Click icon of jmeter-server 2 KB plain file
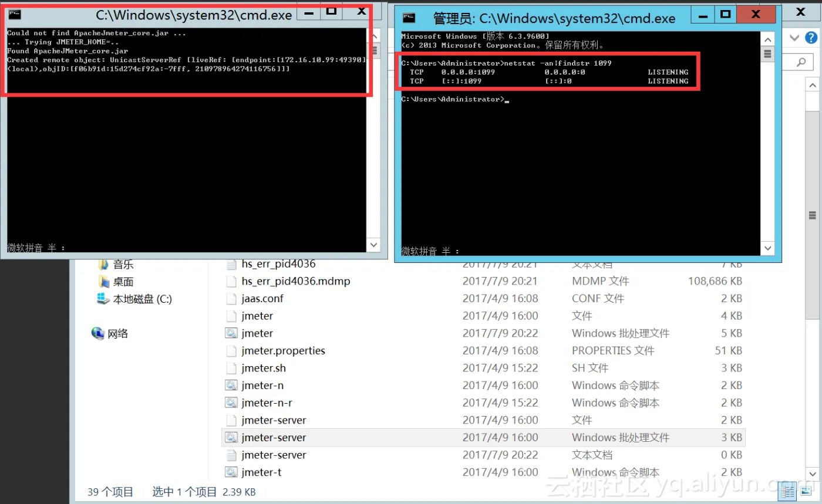822x504 pixels. pyautogui.click(x=231, y=420)
